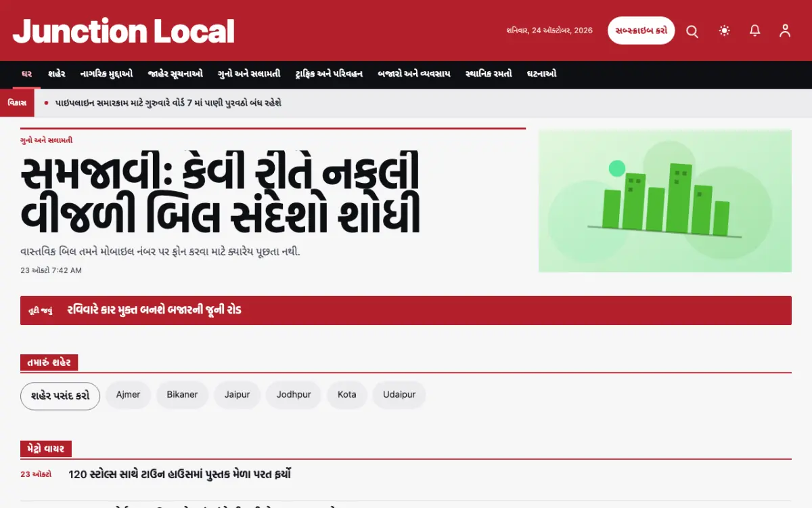Toggle the sun theme icon
Image resolution: width=812 pixels, height=508 pixels.
pyautogui.click(x=725, y=30)
